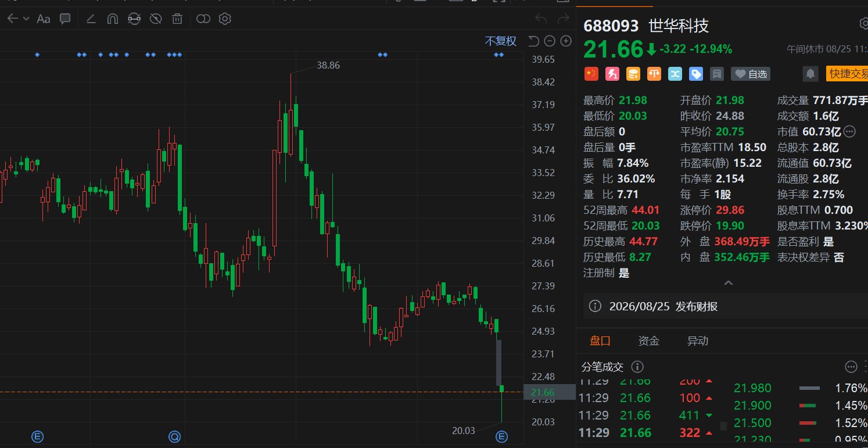Switch to the 盘口 tab
Viewport: 868px width, 448px height.
point(600,341)
